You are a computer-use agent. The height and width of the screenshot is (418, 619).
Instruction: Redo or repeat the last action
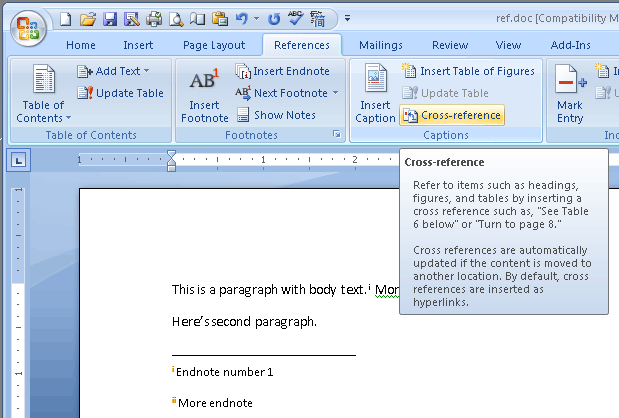274,19
